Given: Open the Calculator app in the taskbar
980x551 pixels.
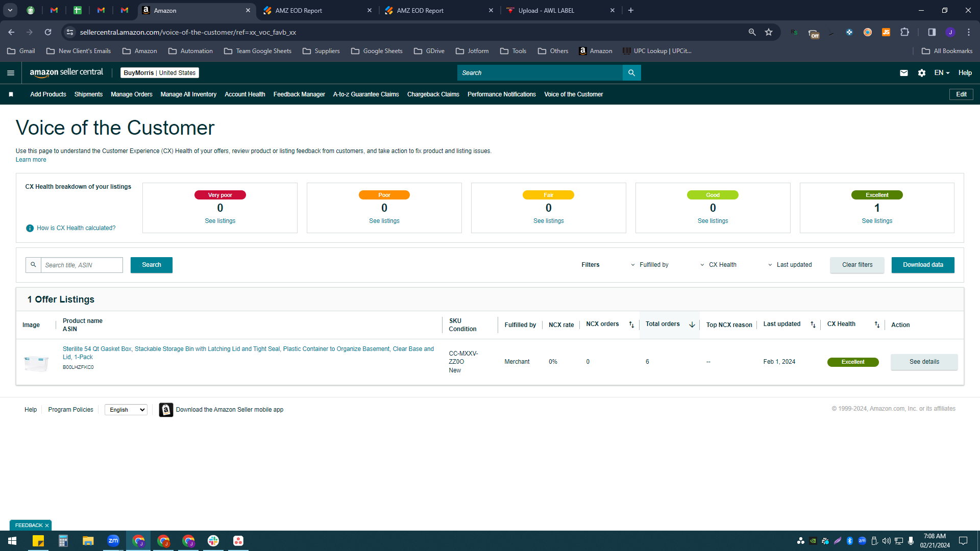Looking at the screenshot, I should pyautogui.click(x=63, y=541).
